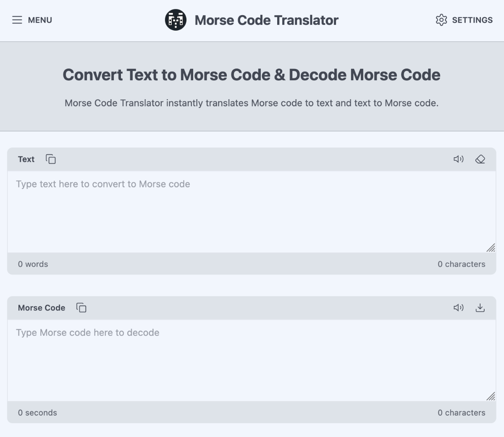Click the Morse code decode input area

pos(252,357)
